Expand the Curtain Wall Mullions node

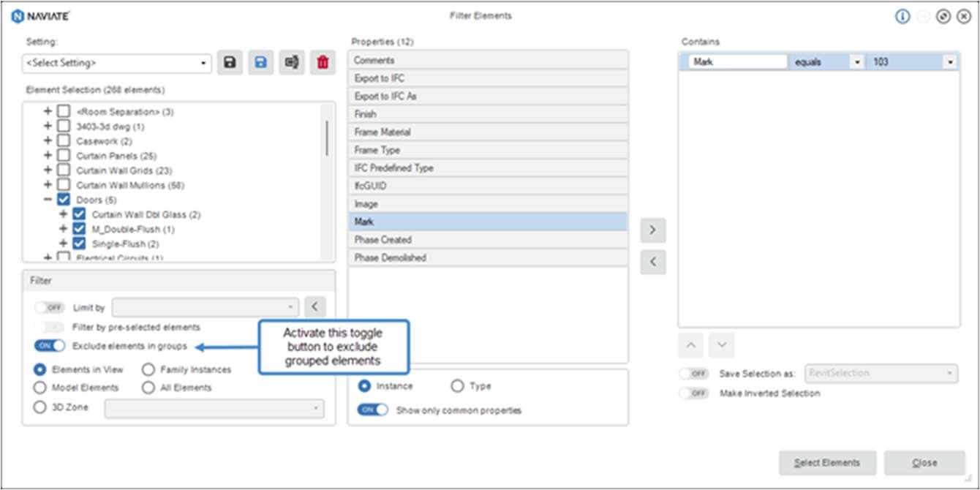coord(48,184)
